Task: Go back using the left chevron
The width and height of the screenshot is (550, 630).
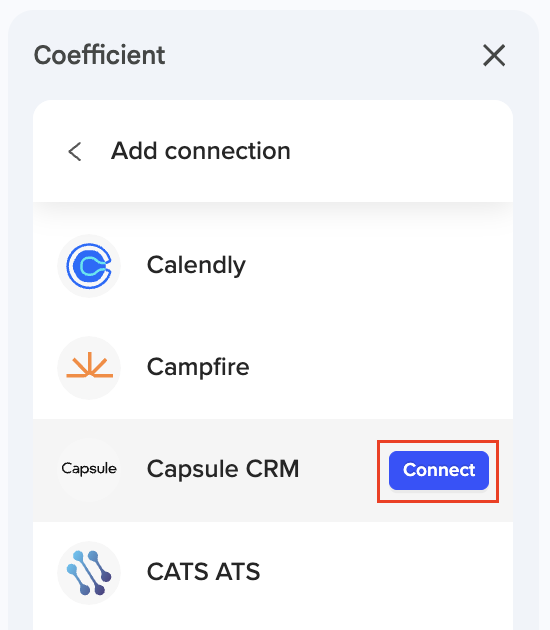Action: 75,151
